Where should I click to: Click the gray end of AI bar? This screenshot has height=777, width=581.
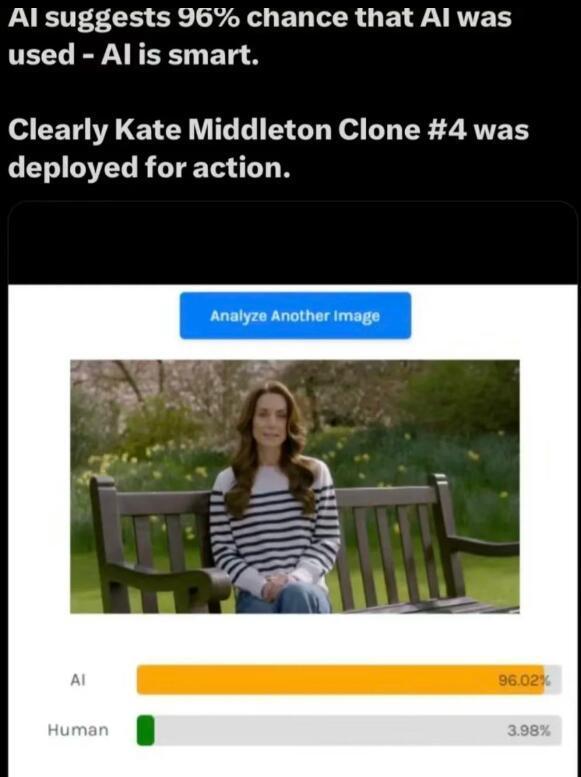553,679
